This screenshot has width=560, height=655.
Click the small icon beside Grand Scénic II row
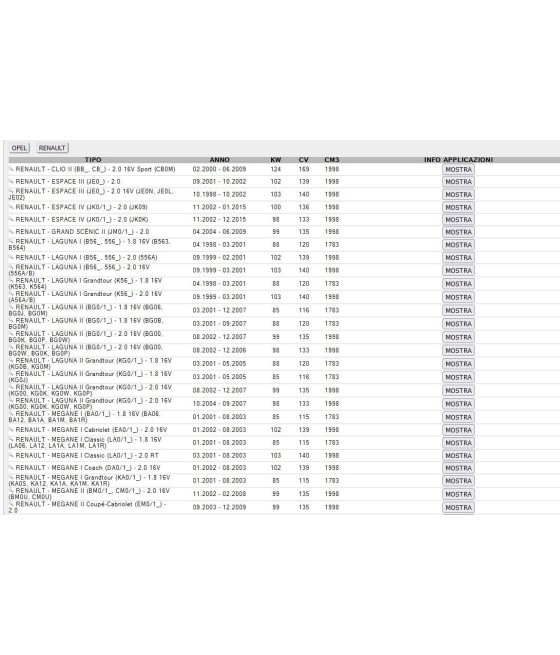point(11,231)
